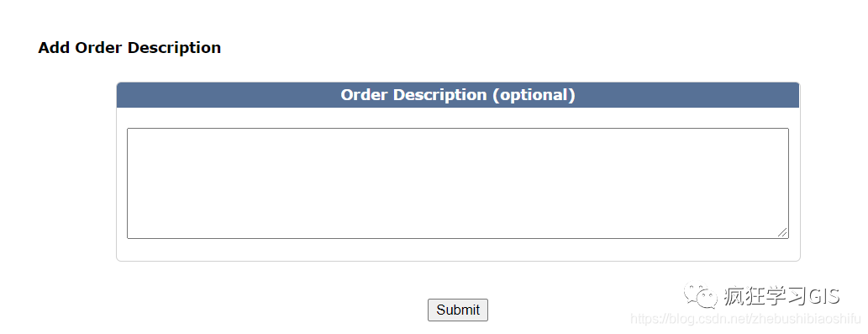Focus the order description text area
Image resolution: width=868 pixels, height=334 pixels.
tap(458, 183)
